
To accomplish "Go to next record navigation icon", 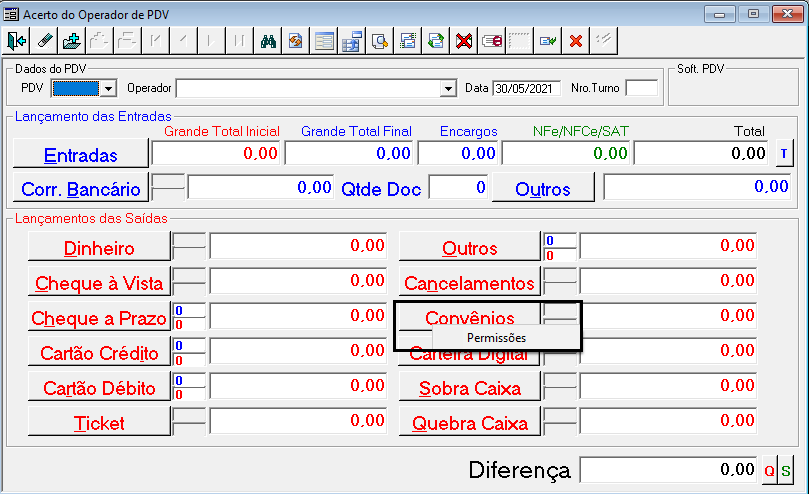I will 211,41.
